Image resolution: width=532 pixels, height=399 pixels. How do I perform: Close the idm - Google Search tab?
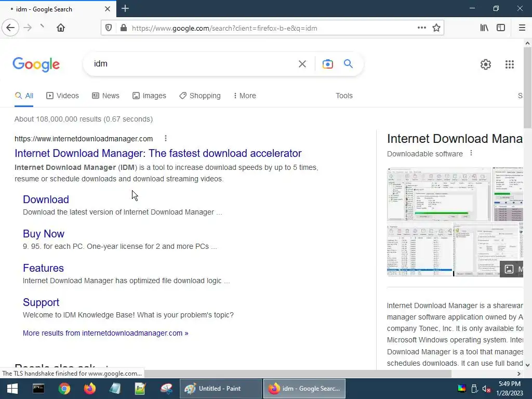108,9
